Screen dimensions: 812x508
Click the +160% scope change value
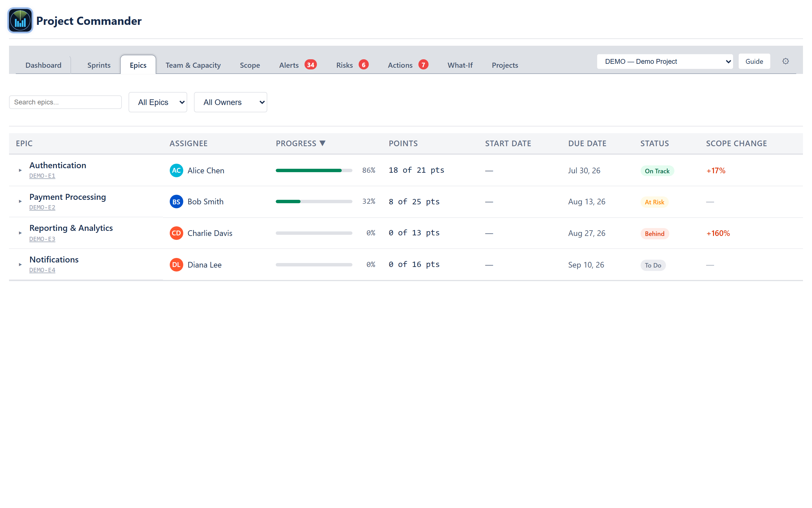coord(718,233)
